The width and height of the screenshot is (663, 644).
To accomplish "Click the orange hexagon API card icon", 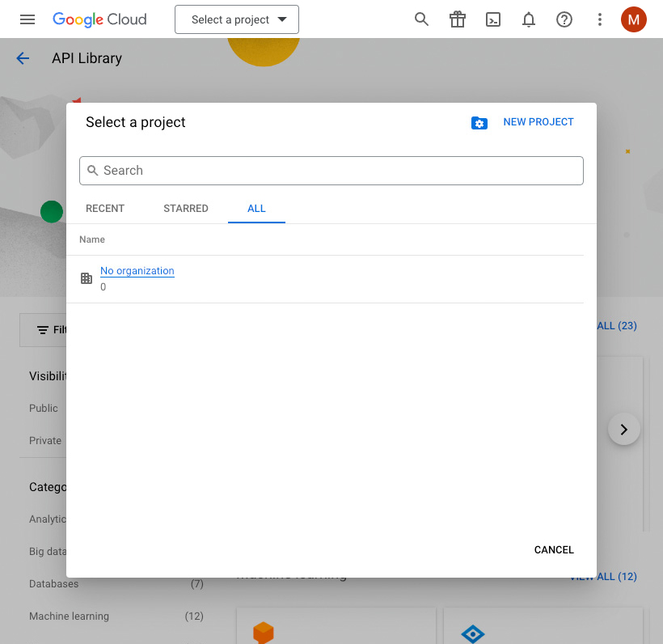I will click(x=264, y=633).
